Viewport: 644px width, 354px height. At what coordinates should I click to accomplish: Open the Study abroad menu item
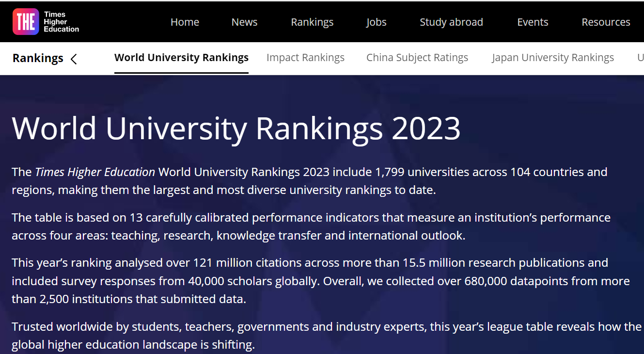[x=451, y=22]
